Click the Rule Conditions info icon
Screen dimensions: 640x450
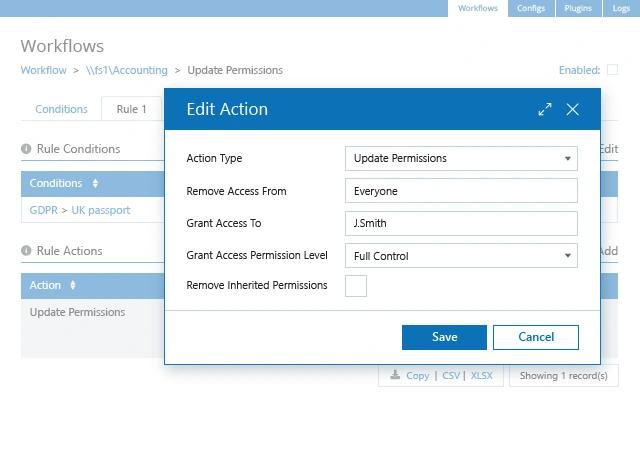pos(26,149)
